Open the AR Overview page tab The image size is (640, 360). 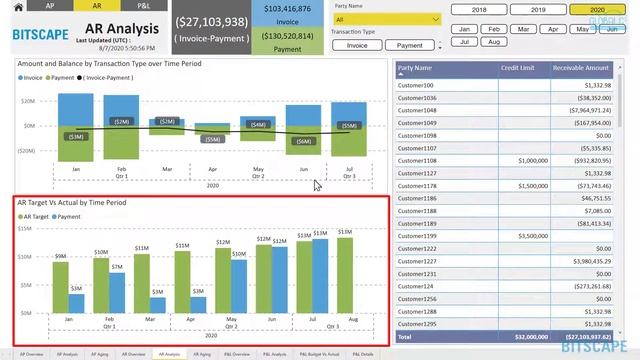133,354
